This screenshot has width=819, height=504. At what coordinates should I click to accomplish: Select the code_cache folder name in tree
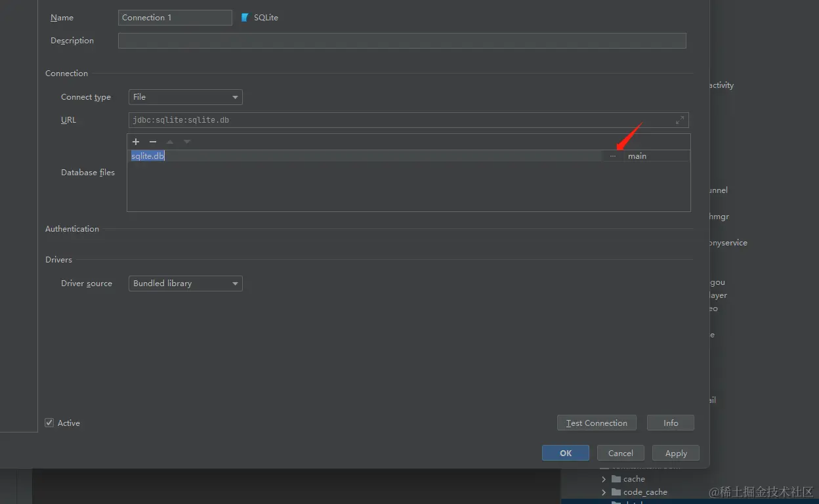646,492
